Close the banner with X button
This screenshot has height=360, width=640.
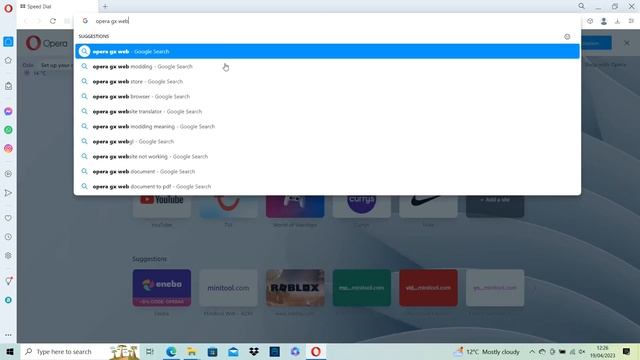pyautogui.click(x=627, y=43)
